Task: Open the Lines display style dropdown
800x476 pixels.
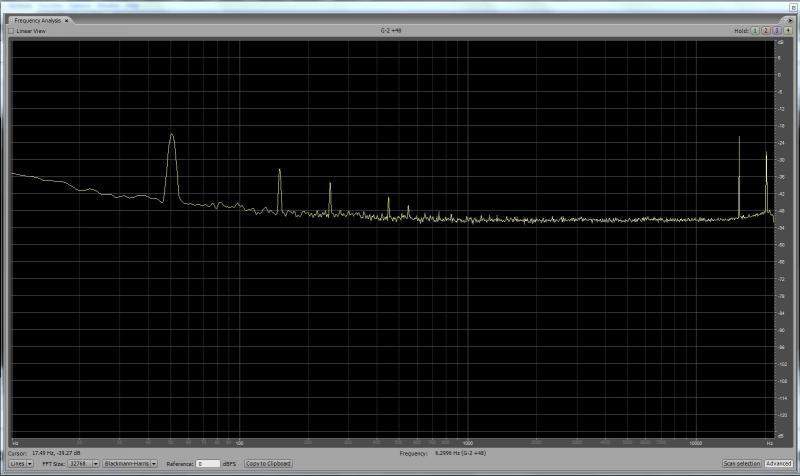Action: click(x=20, y=464)
